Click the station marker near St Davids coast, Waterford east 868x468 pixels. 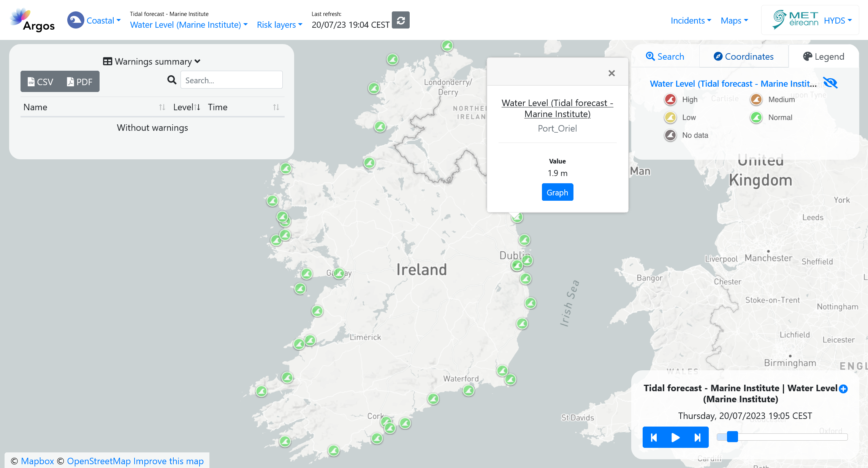click(510, 379)
